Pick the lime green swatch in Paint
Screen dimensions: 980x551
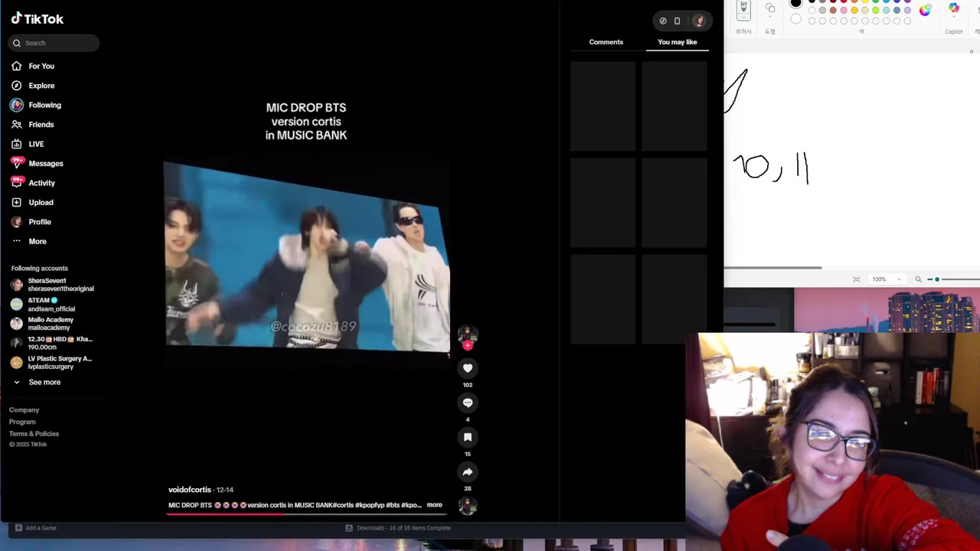tap(876, 11)
